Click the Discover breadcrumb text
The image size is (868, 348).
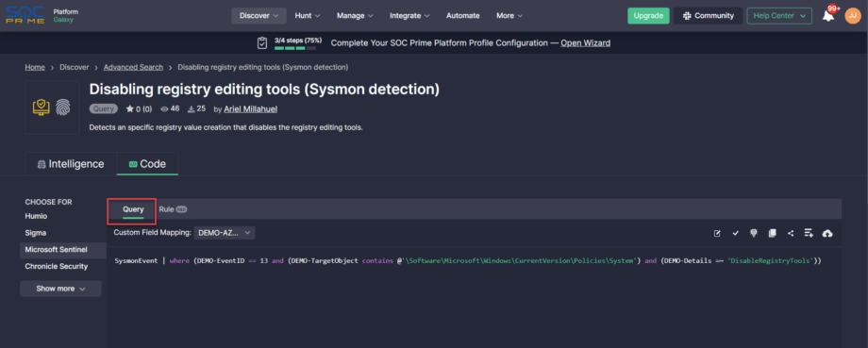point(75,67)
